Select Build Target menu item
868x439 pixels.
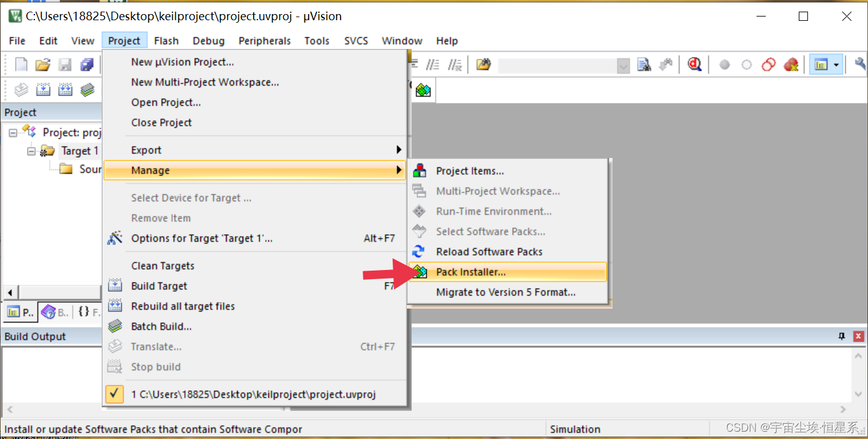254,286
